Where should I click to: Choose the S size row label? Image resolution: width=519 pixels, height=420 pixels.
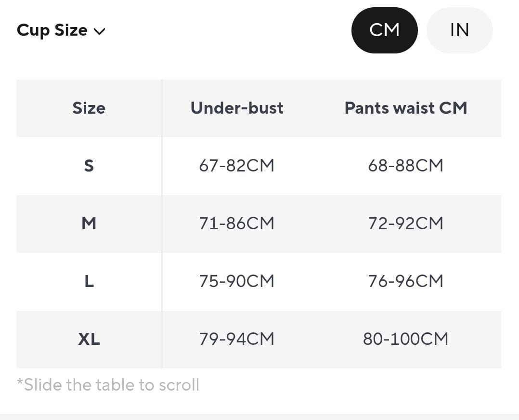point(89,166)
